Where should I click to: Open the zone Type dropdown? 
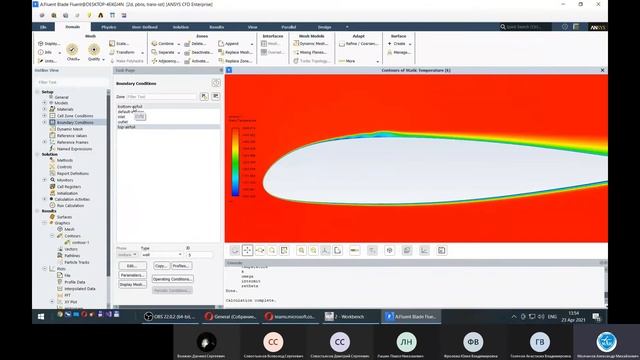pos(162,255)
